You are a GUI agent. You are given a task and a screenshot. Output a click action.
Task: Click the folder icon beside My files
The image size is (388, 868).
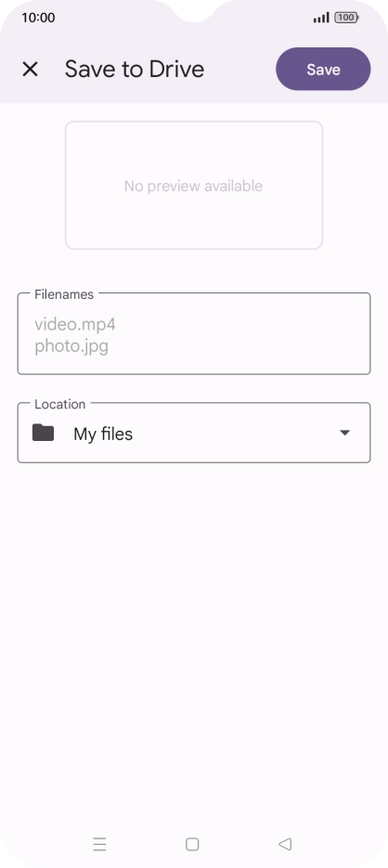tap(44, 433)
